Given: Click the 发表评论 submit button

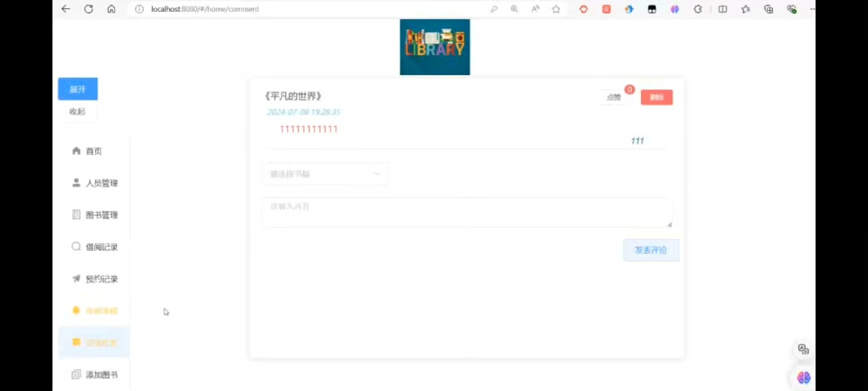Looking at the screenshot, I should [x=651, y=250].
